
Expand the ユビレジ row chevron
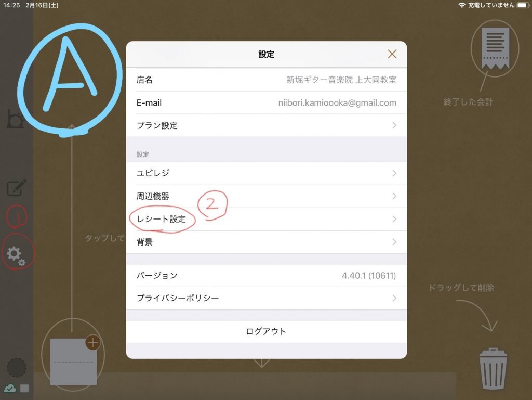[394, 173]
